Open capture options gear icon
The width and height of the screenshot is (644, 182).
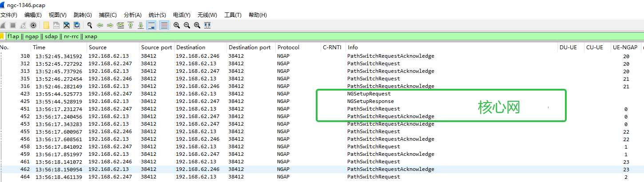coord(33,25)
